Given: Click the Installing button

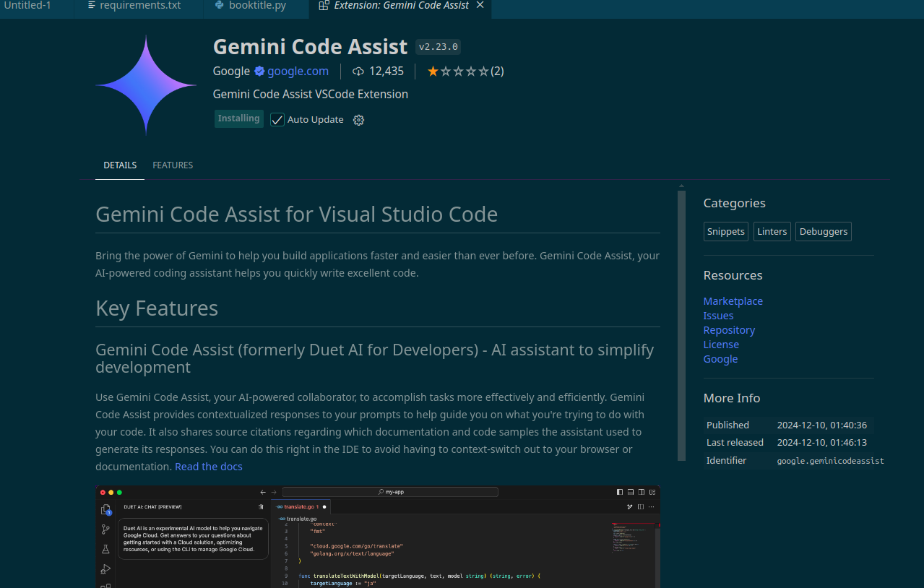Looking at the screenshot, I should tap(238, 118).
